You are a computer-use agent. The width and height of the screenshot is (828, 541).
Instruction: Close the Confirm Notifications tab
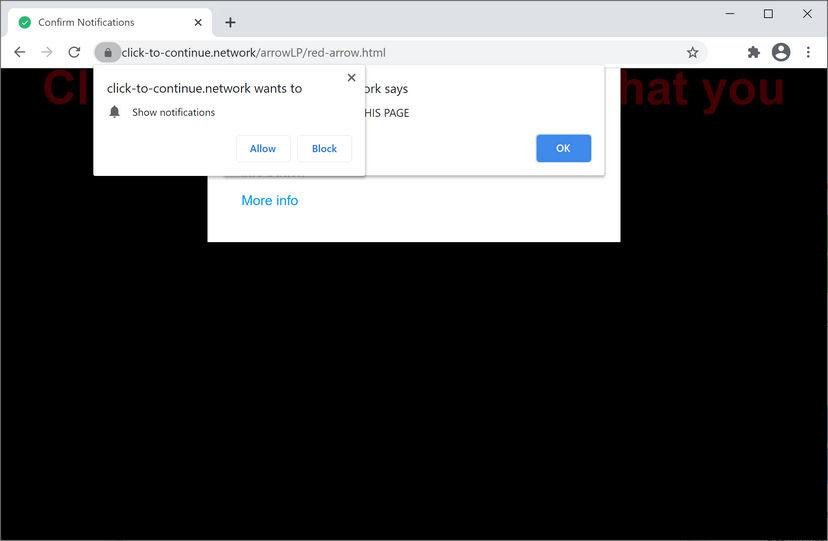click(x=198, y=23)
